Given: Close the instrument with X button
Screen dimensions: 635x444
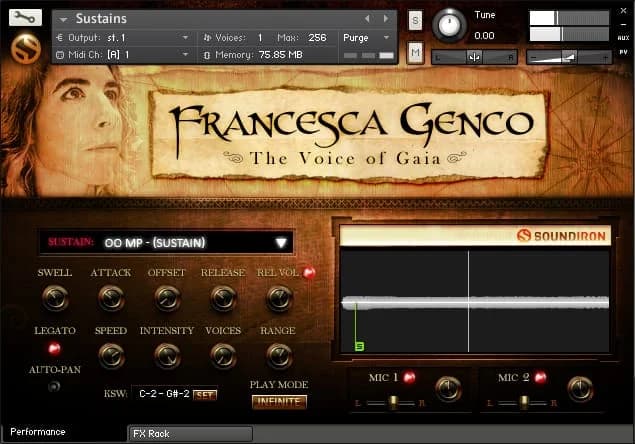Looking at the screenshot, I should point(623,11).
